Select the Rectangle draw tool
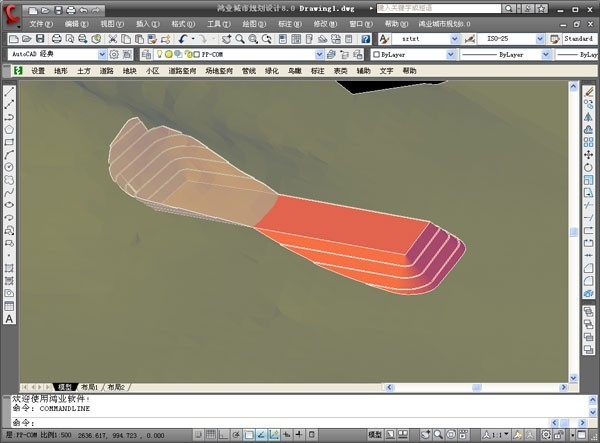This screenshot has width=600, height=443. click(x=9, y=141)
